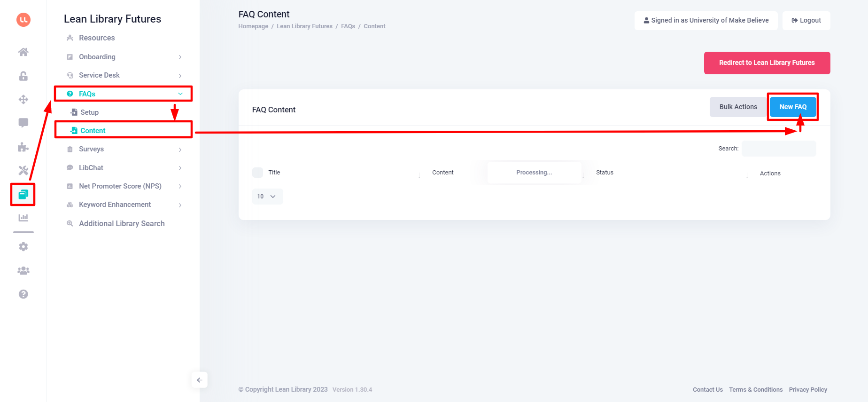
Task: Click the settings gear icon in the sidebar
Action: point(23,246)
